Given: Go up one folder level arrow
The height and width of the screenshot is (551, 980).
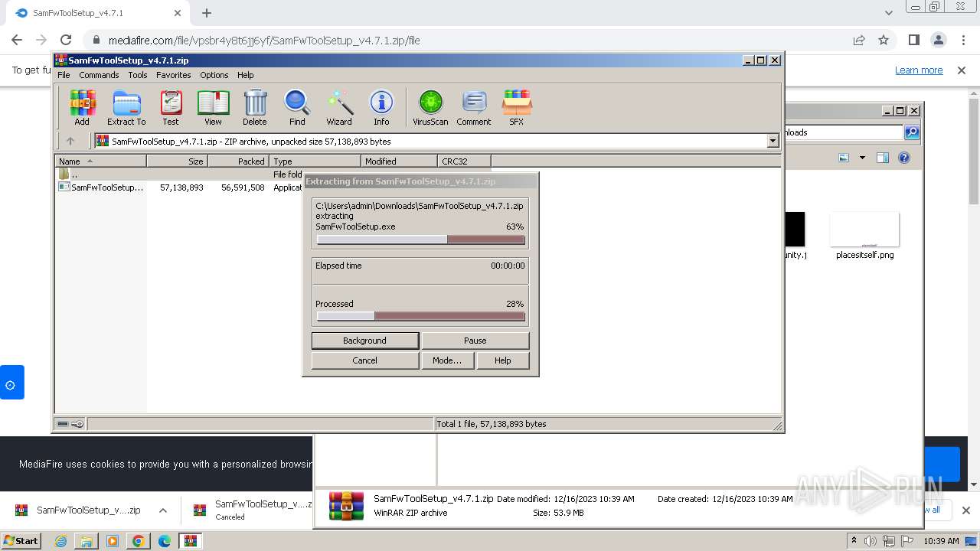Looking at the screenshot, I should [x=70, y=141].
